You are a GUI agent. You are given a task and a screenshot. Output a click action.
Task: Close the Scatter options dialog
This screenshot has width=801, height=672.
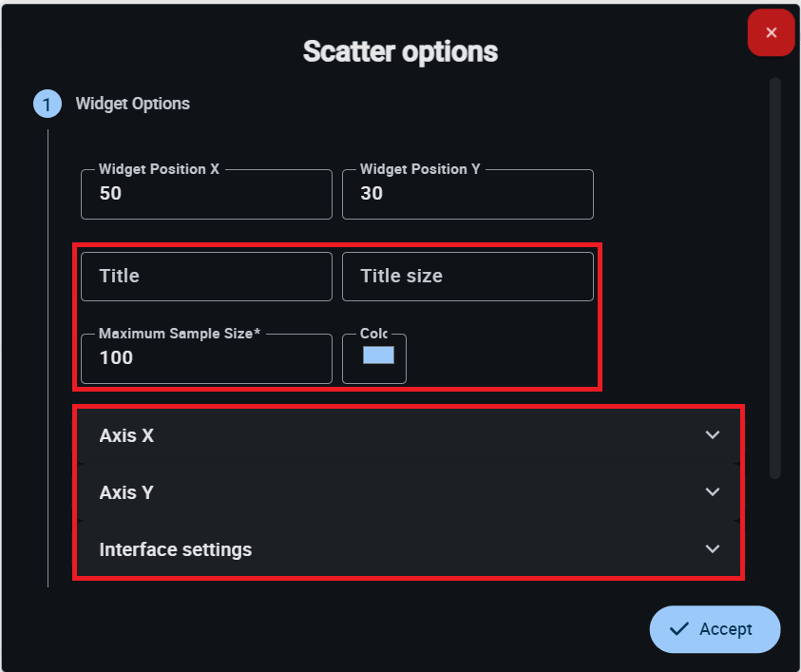(x=771, y=33)
